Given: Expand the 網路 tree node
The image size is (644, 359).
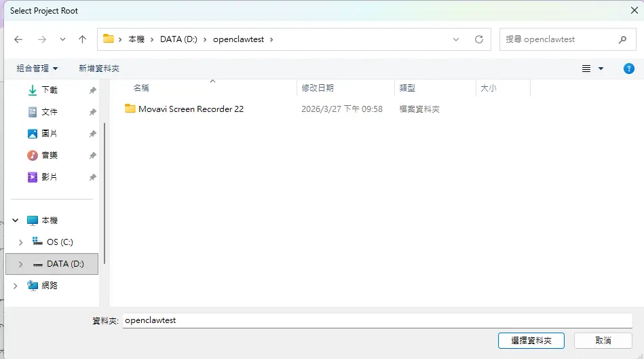Looking at the screenshot, I should 15,286.
